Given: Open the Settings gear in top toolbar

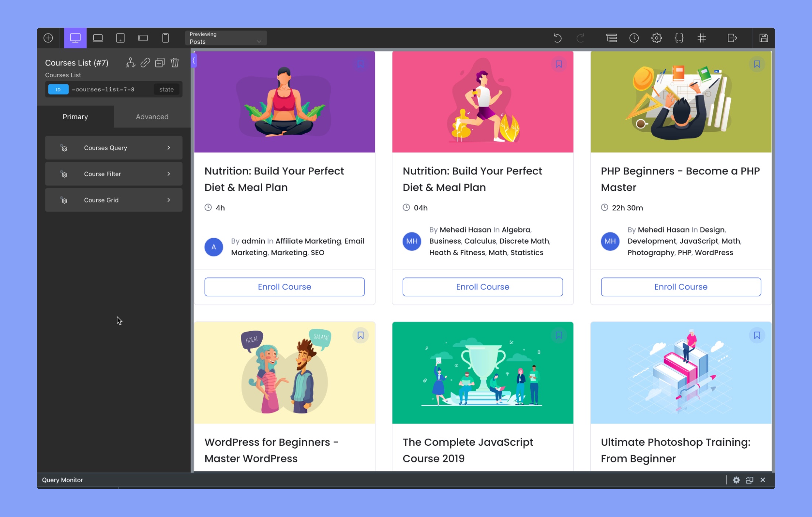Looking at the screenshot, I should (x=657, y=38).
